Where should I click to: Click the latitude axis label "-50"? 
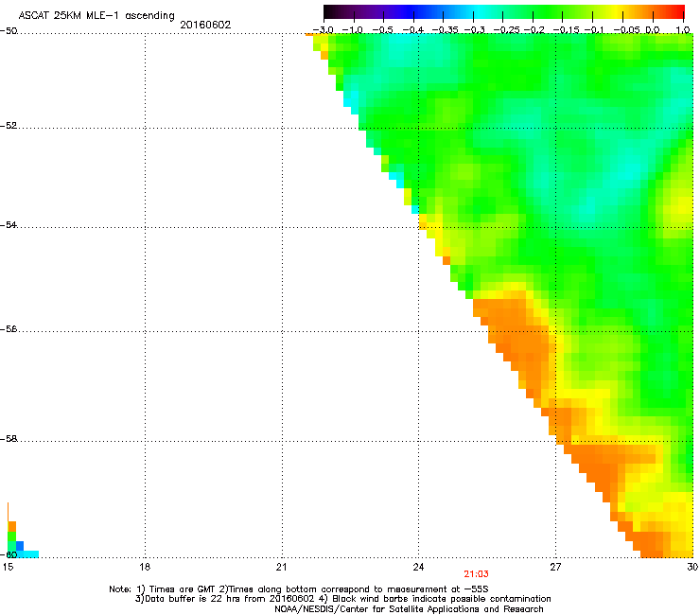(9, 31)
